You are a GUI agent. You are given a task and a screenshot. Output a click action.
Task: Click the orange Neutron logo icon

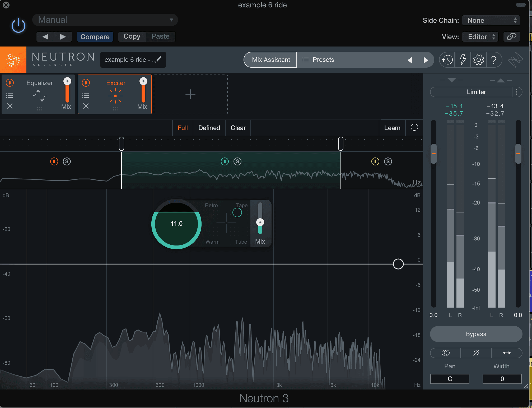tap(13, 60)
